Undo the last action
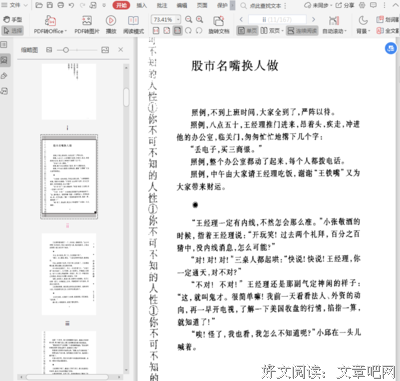This screenshot has width=400, height=381. [71, 5]
